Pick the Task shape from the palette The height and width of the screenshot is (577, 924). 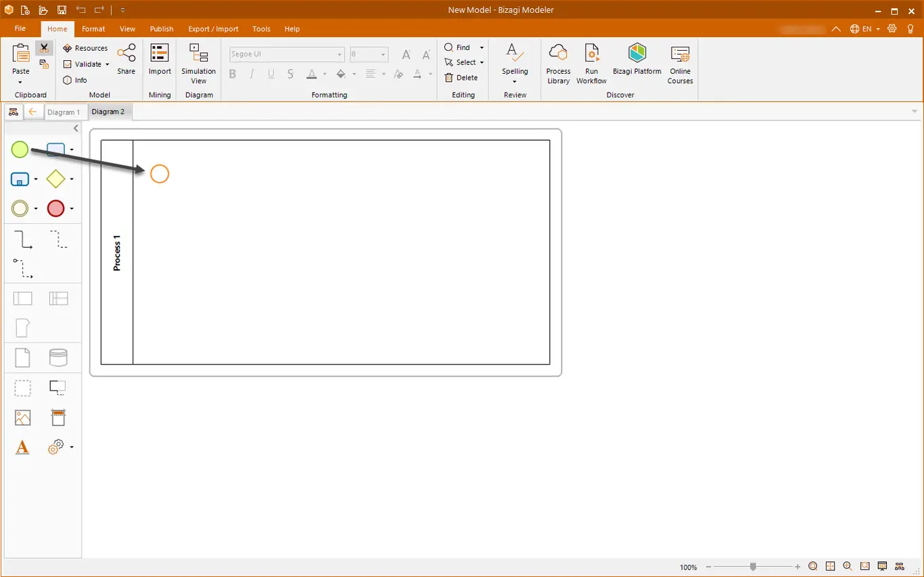pyautogui.click(x=55, y=149)
